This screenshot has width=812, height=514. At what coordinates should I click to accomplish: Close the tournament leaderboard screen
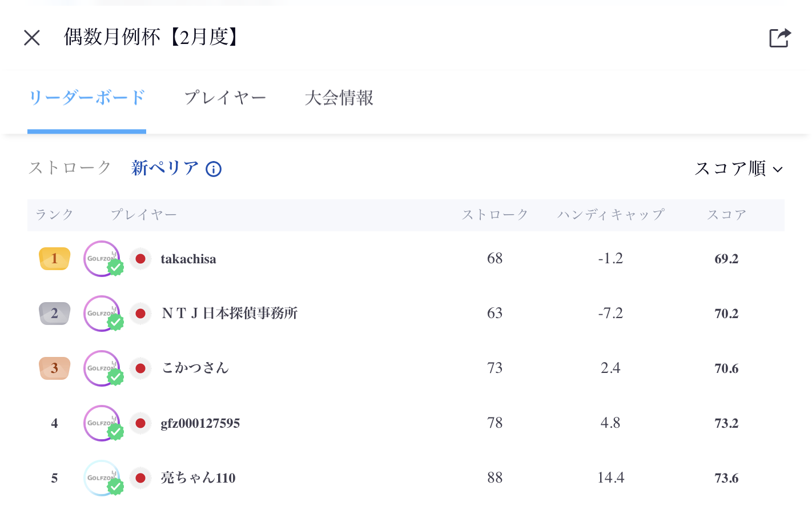click(x=32, y=38)
